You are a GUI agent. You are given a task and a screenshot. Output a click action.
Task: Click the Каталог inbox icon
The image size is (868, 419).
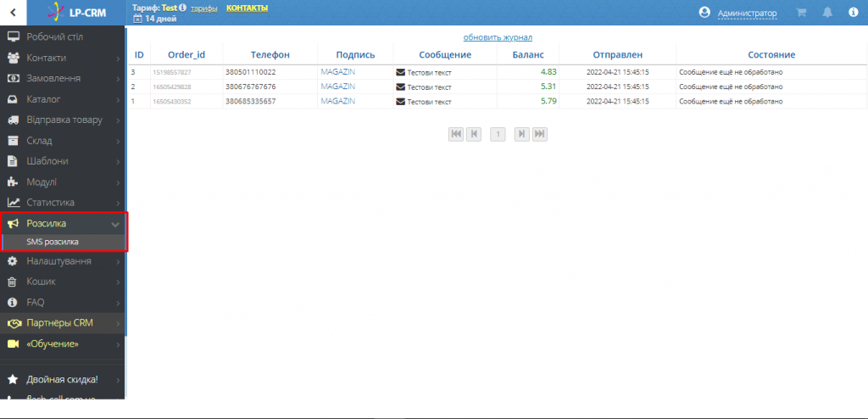14,100
